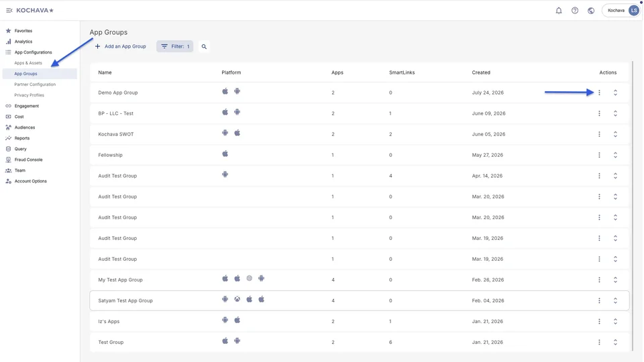Collapse the sidebar using the hamburger icon
This screenshot has width=644, height=362.
[x=9, y=10]
